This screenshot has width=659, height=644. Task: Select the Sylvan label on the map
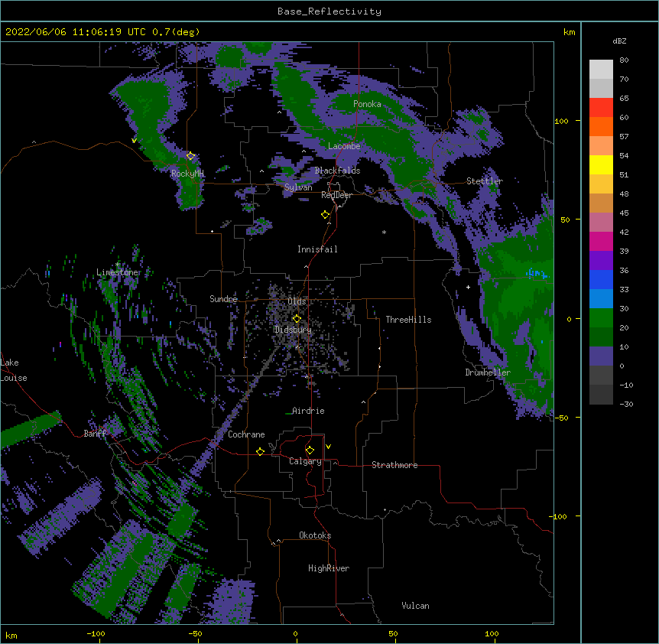298,187
